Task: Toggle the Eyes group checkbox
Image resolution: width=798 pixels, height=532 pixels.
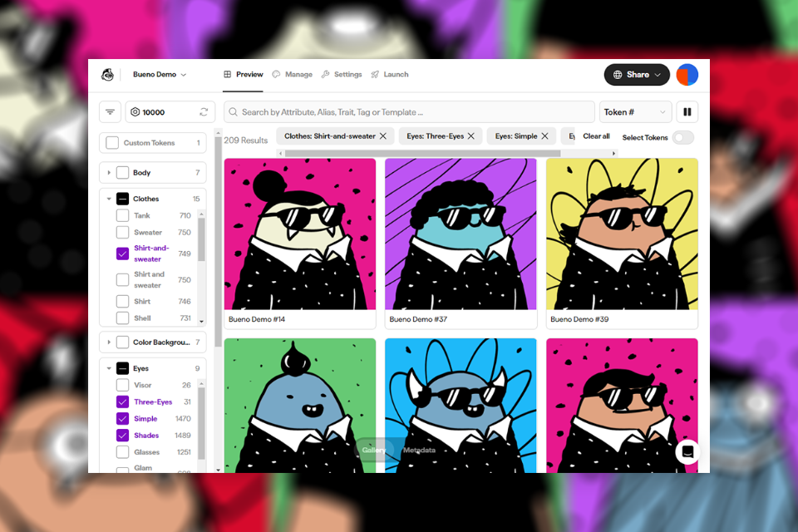Action: [123, 368]
